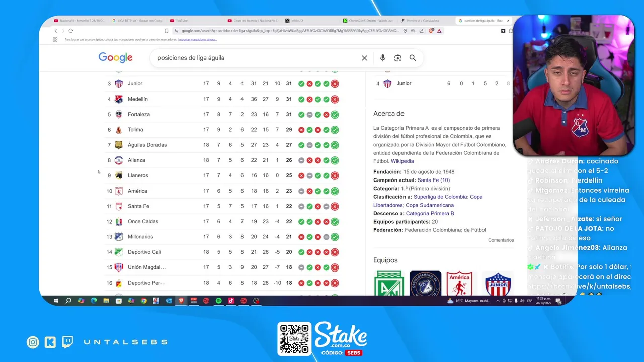Open Microsoft Edge from the taskbar

point(94,301)
